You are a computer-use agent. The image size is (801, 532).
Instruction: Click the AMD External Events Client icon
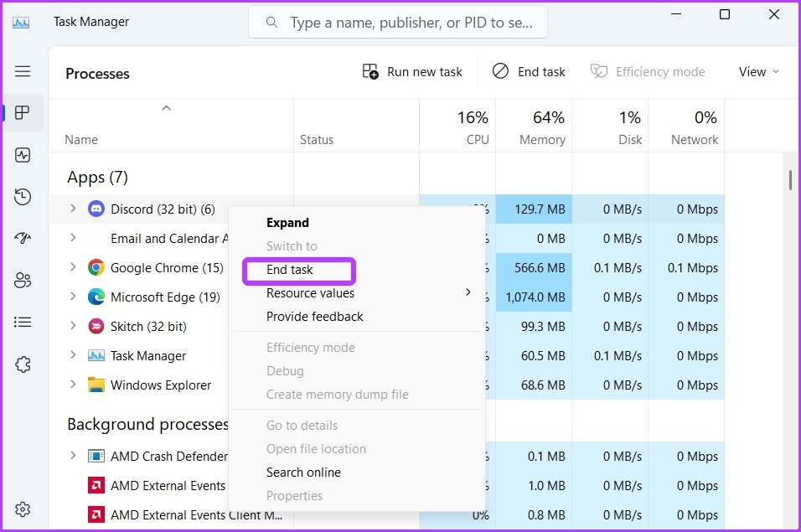coord(96,514)
